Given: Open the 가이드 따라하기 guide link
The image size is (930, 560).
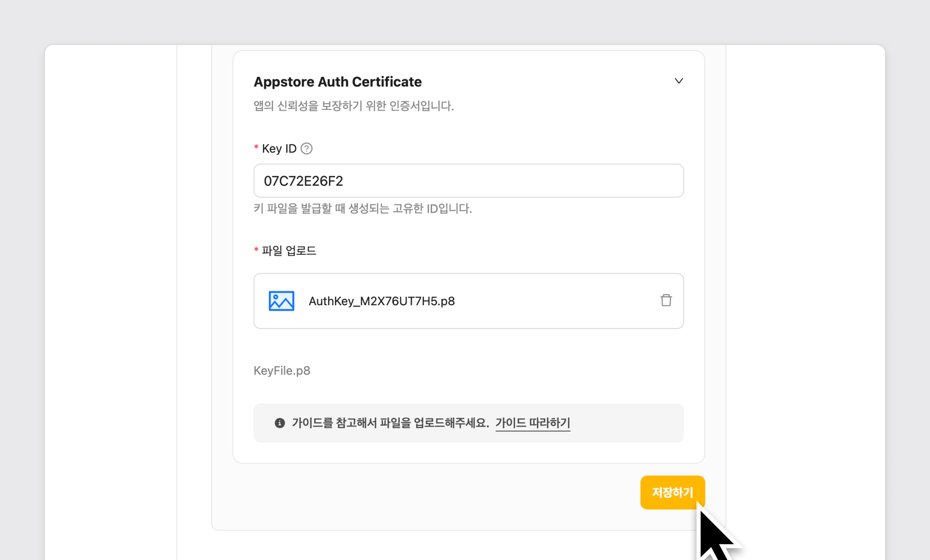Looking at the screenshot, I should click(x=533, y=423).
